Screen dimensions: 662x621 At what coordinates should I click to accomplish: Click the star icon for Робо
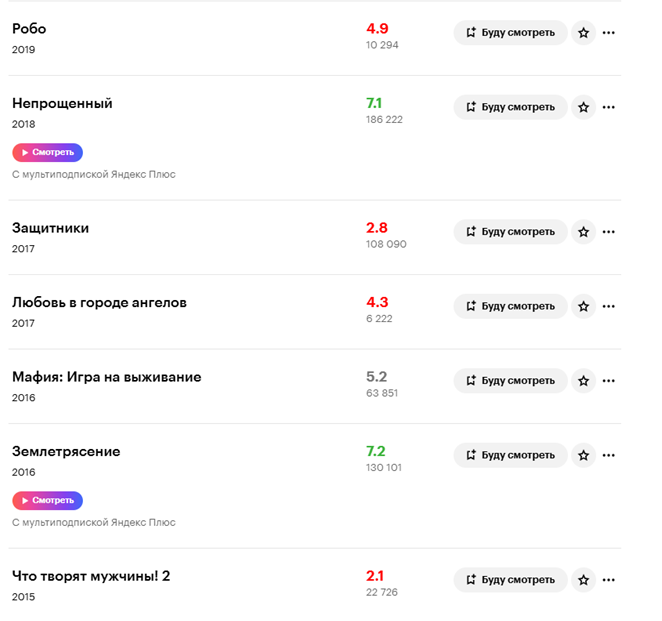(584, 33)
